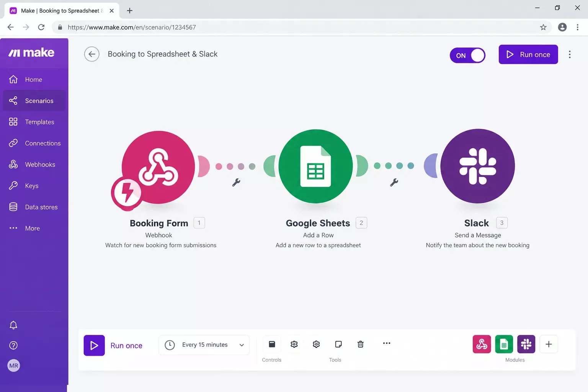The image size is (588, 392).
Task: Open Data stores in the sidebar
Action: tap(34, 207)
